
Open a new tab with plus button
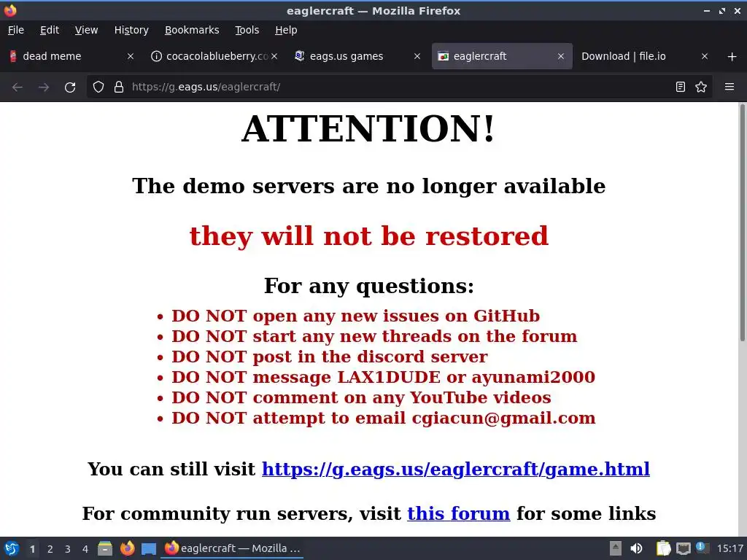tap(732, 57)
